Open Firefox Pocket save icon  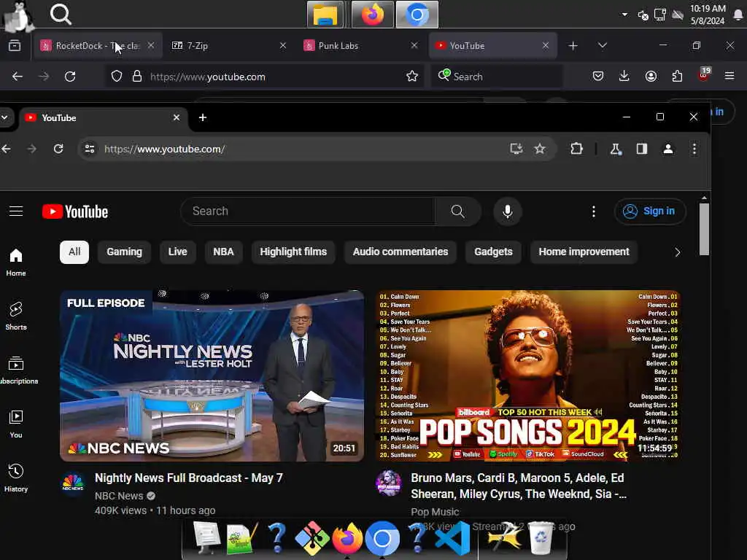click(x=598, y=76)
